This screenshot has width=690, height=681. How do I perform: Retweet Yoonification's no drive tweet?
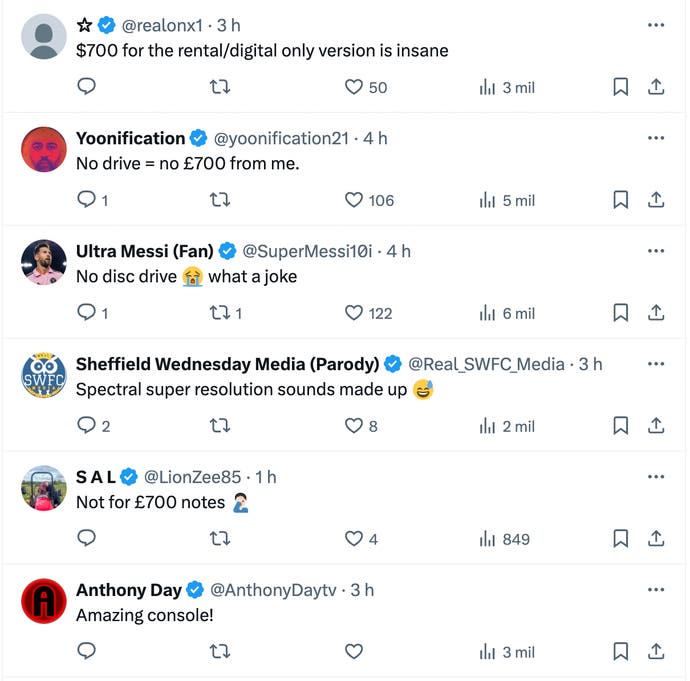click(220, 200)
